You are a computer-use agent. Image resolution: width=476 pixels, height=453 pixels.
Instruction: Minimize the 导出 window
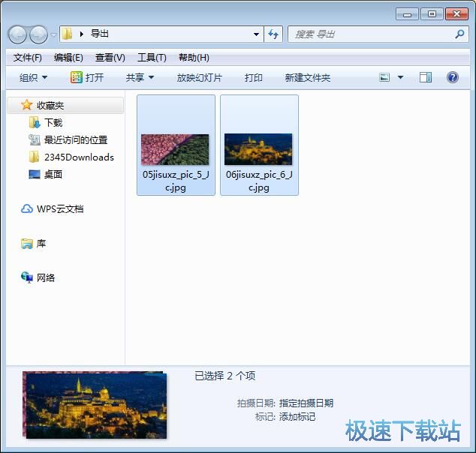407,13
